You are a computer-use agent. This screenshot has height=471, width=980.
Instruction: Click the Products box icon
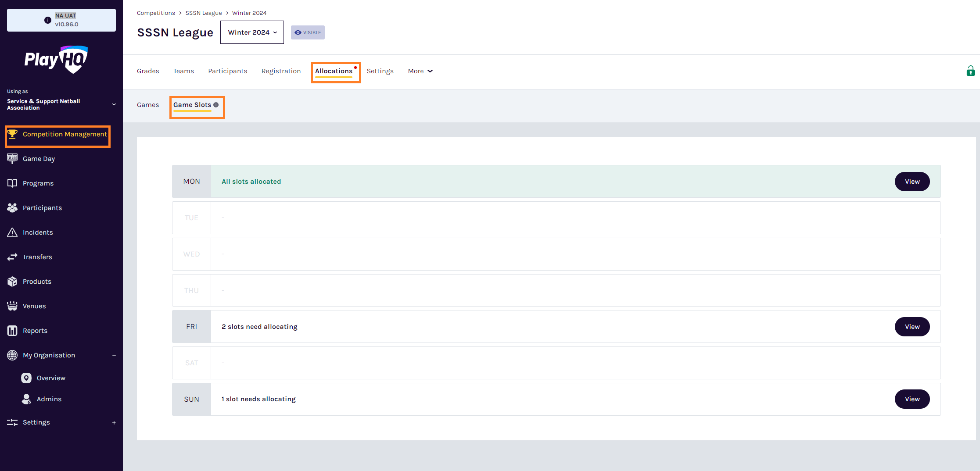12,282
